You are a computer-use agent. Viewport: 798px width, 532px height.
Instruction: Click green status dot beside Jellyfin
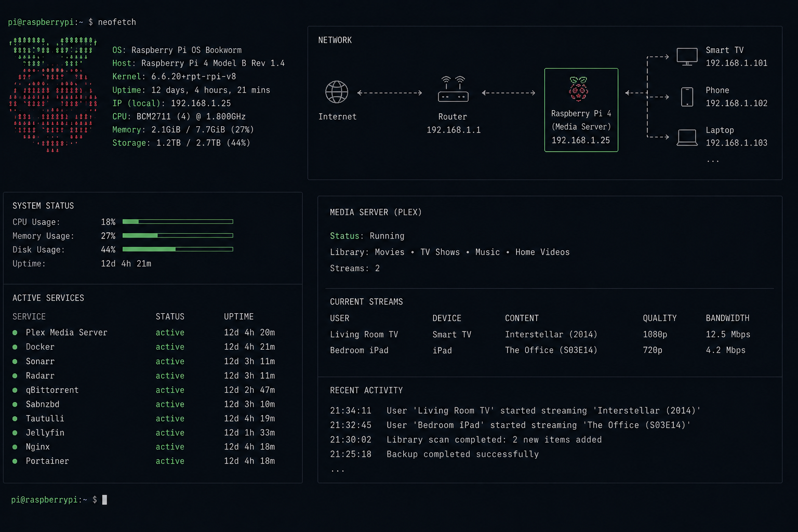pos(15,433)
